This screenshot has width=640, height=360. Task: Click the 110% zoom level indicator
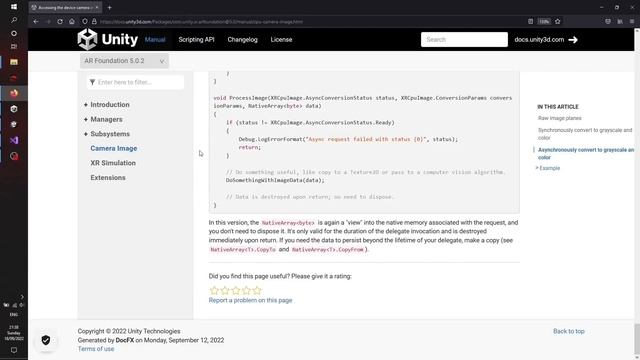click(544, 22)
